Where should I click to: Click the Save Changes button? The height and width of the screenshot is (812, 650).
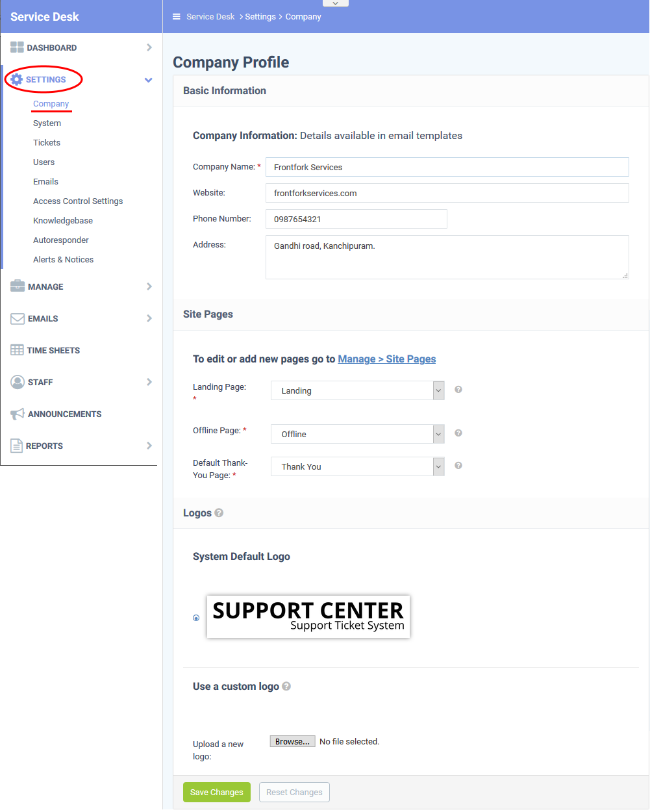click(x=217, y=793)
